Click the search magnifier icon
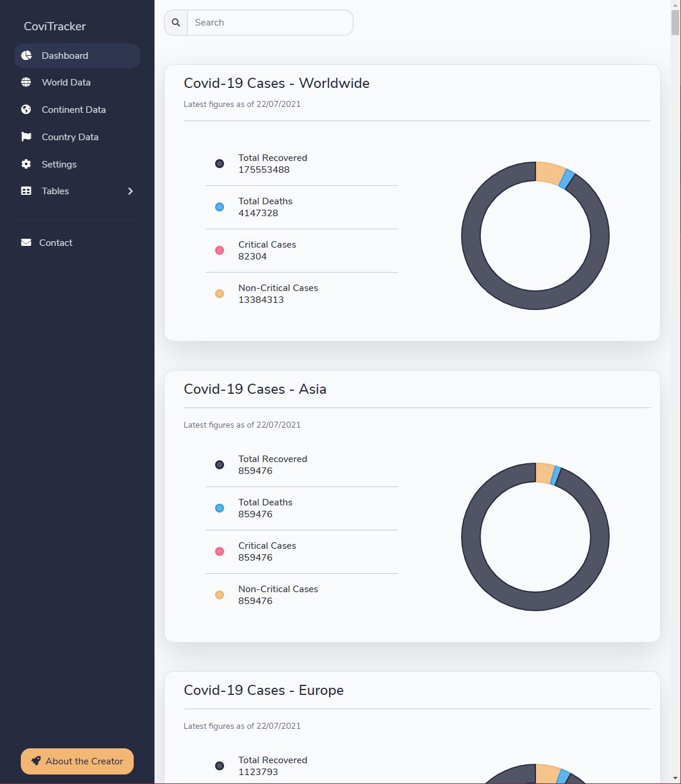 pyautogui.click(x=176, y=23)
